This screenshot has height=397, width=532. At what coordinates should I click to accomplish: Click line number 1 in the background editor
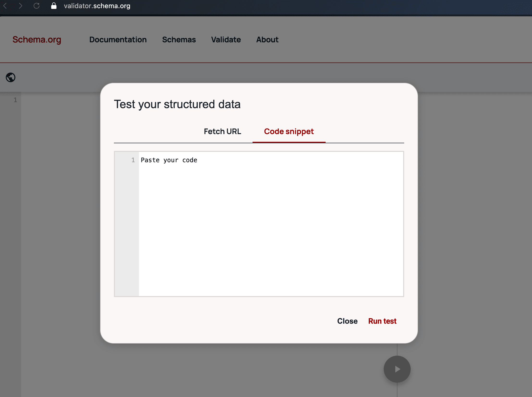point(15,100)
